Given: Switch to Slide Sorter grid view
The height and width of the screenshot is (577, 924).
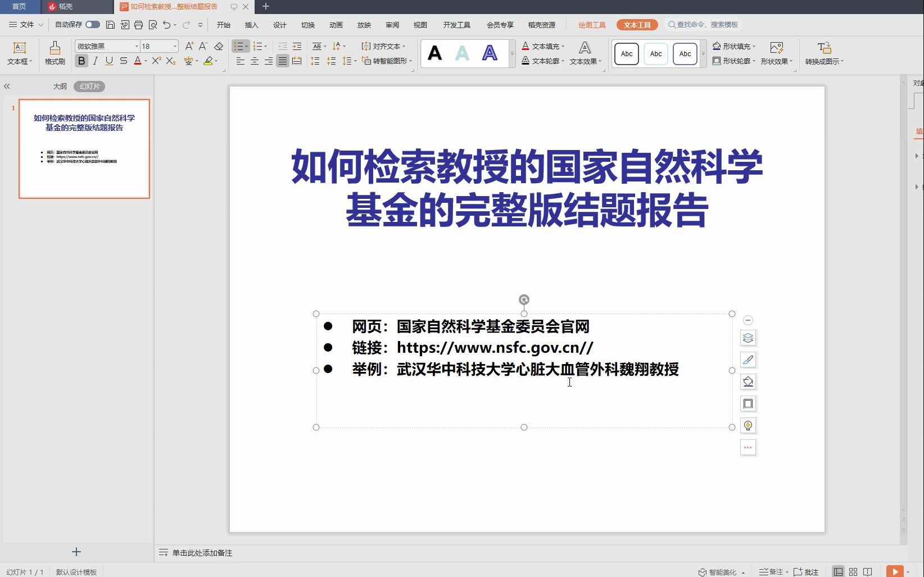Looking at the screenshot, I should [853, 571].
